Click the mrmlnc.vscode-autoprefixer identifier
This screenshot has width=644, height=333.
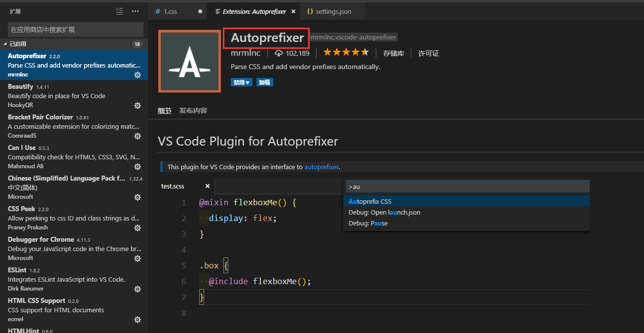pyautogui.click(x=354, y=37)
